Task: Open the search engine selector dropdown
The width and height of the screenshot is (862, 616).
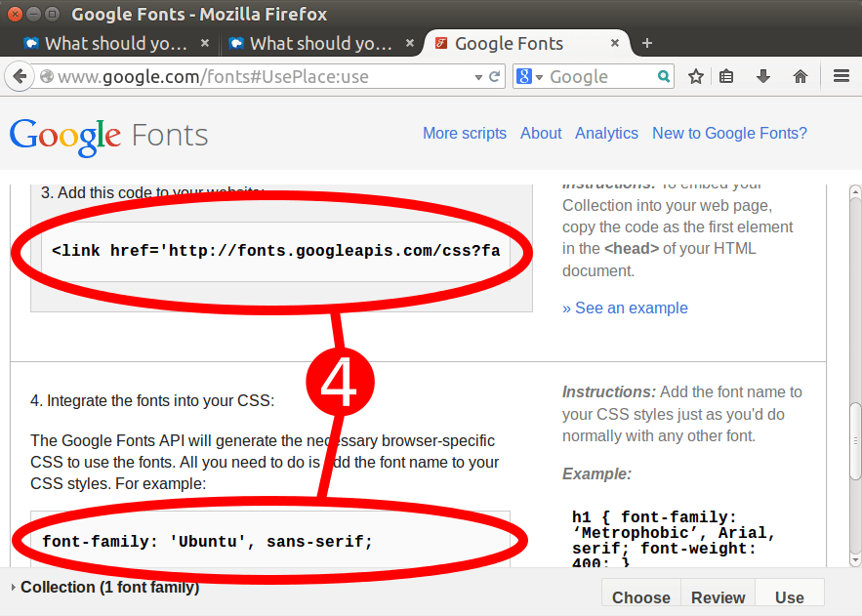Action: point(529,76)
